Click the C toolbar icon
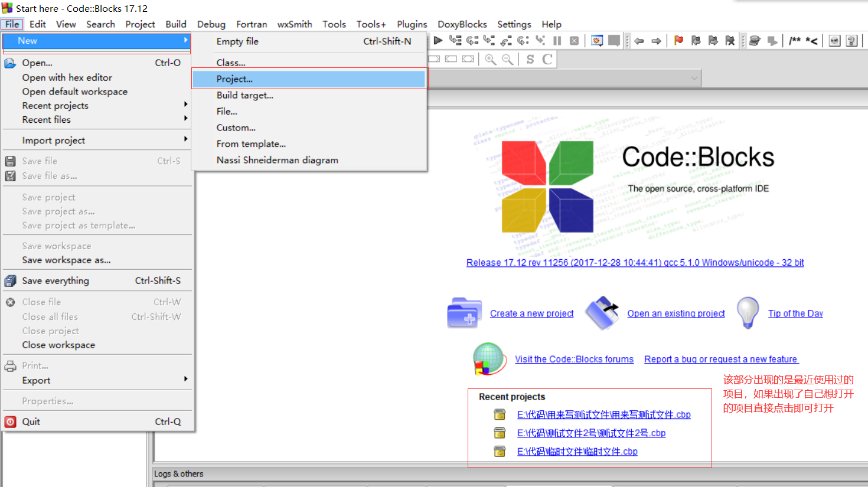The width and height of the screenshot is (868, 487). point(547,59)
